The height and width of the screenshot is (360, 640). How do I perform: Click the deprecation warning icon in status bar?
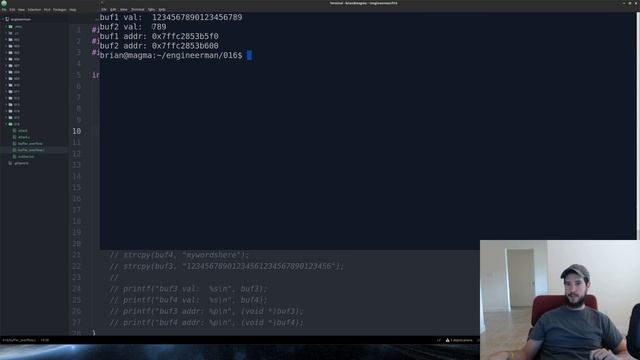click(447, 340)
